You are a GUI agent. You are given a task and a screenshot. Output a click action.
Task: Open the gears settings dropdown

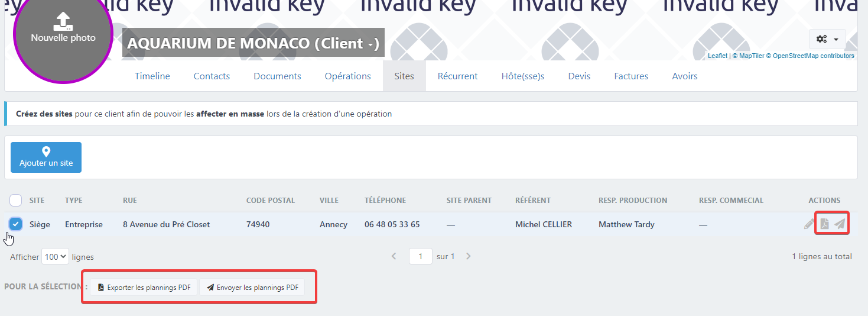click(x=827, y=39)
